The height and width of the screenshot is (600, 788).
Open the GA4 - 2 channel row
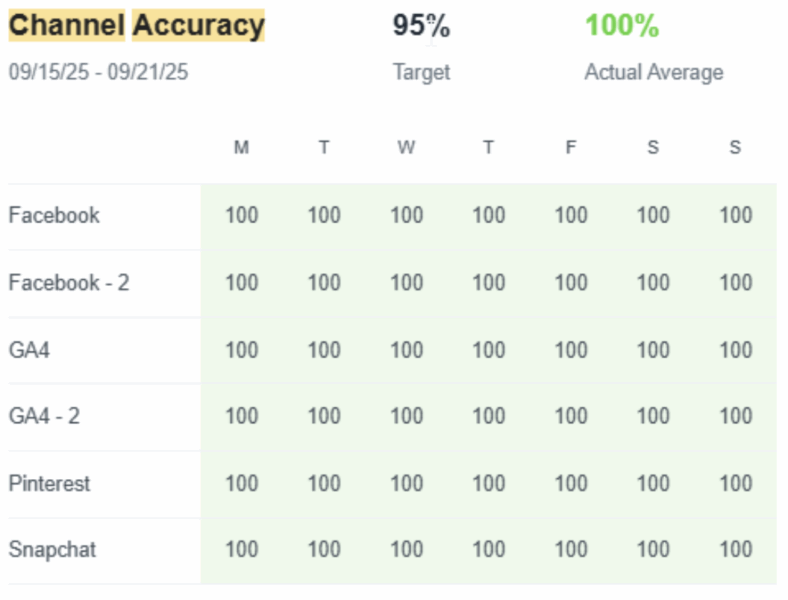pyautogui.click(x=44, y=416)
